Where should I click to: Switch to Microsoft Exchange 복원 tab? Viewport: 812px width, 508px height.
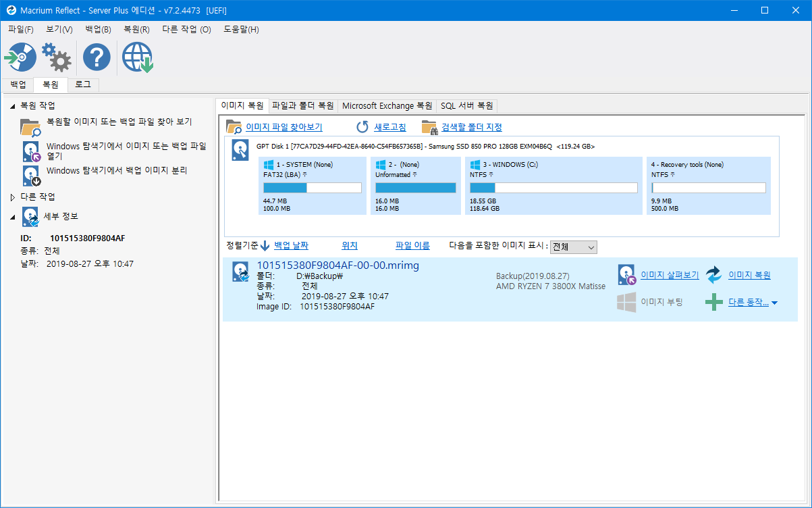coord(387,106)
